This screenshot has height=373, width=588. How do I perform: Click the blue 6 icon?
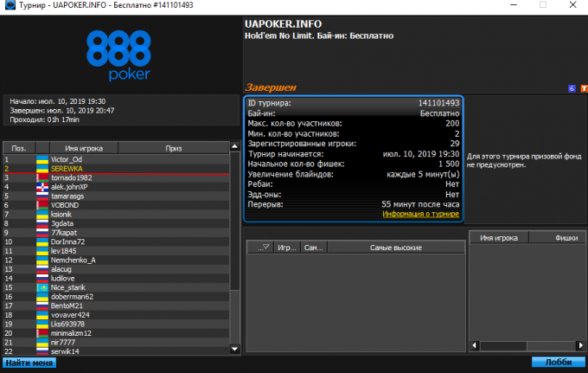tap(572, 88)
